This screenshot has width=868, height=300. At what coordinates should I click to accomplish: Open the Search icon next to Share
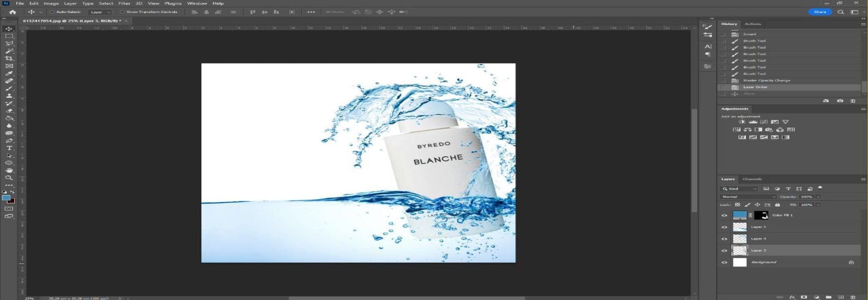(841, 12)
